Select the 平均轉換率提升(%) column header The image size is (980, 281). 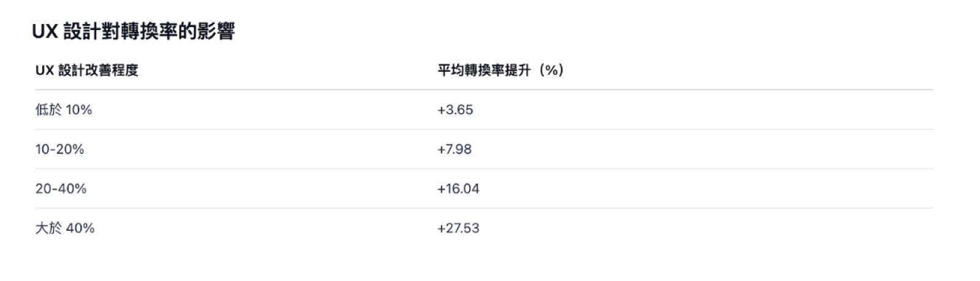coord(500,71)
